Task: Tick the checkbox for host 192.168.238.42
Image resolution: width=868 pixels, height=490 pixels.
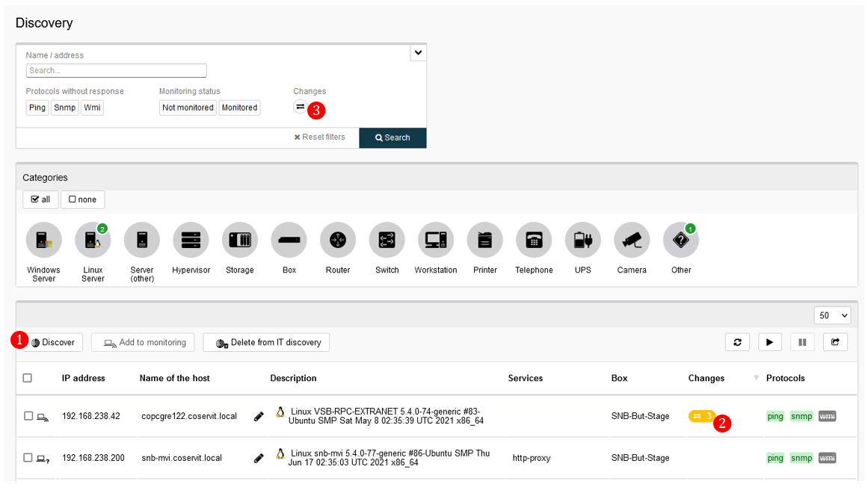Action: [x=28, y=416]
